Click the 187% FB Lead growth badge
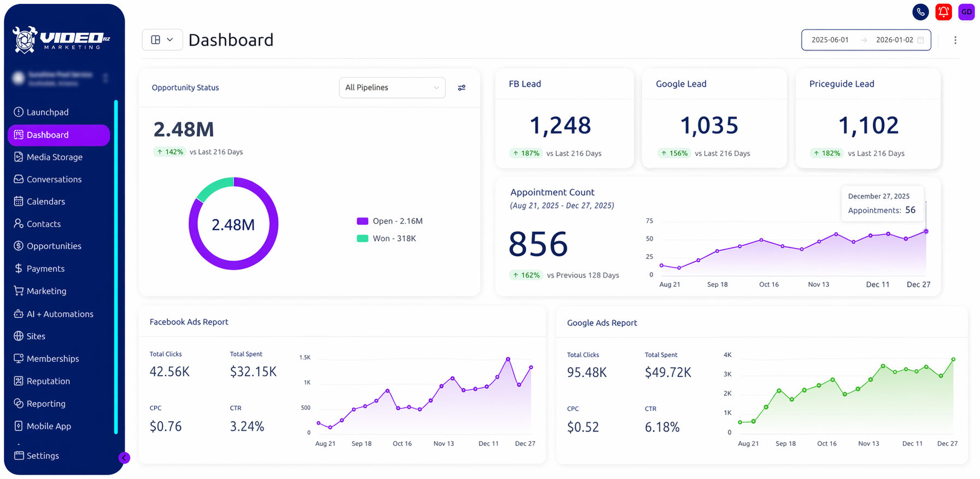980x479 pixels. 526,153
